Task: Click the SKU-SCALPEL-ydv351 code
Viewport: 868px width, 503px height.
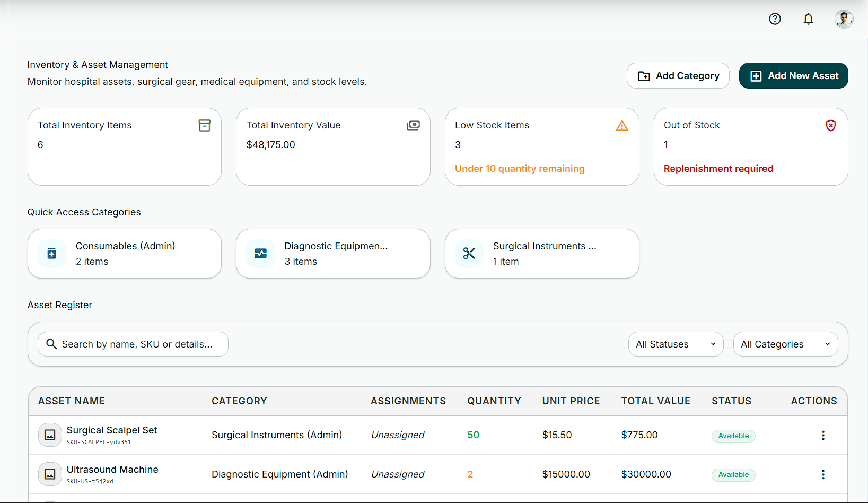Action: pyautogui.click(x=99, y=442)
